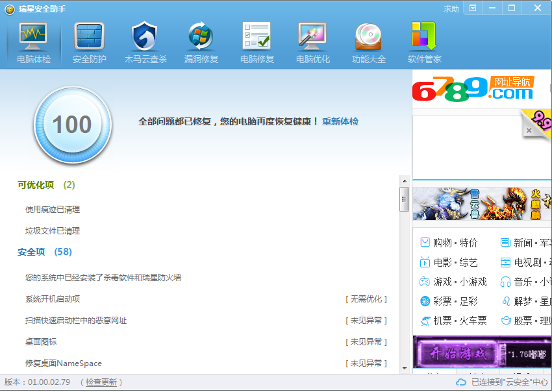Click the dolphin icon beside 机票·火车票
Image resolution: width=552 pixels, height=392 pixels.
pos(425,321)
